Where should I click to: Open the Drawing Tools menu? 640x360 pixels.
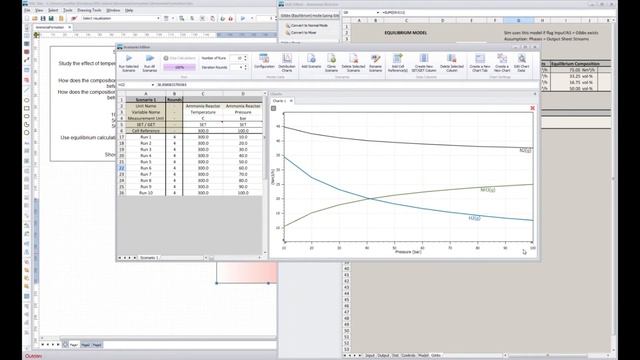click(89, 10)
